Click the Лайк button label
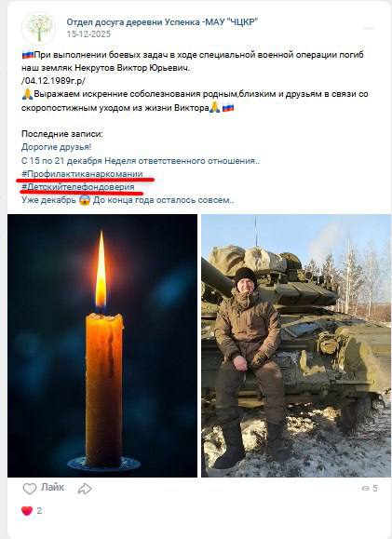Viewport: 392px width, 539px height. coord(53,487)
